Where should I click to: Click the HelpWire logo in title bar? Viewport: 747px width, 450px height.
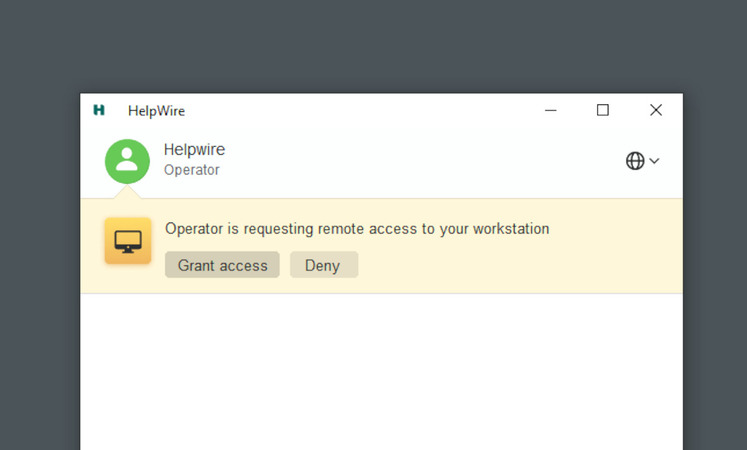point(99,110)
